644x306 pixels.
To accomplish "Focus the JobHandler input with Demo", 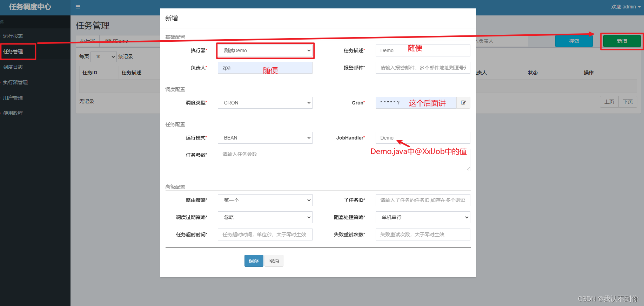I will (423, 138).
